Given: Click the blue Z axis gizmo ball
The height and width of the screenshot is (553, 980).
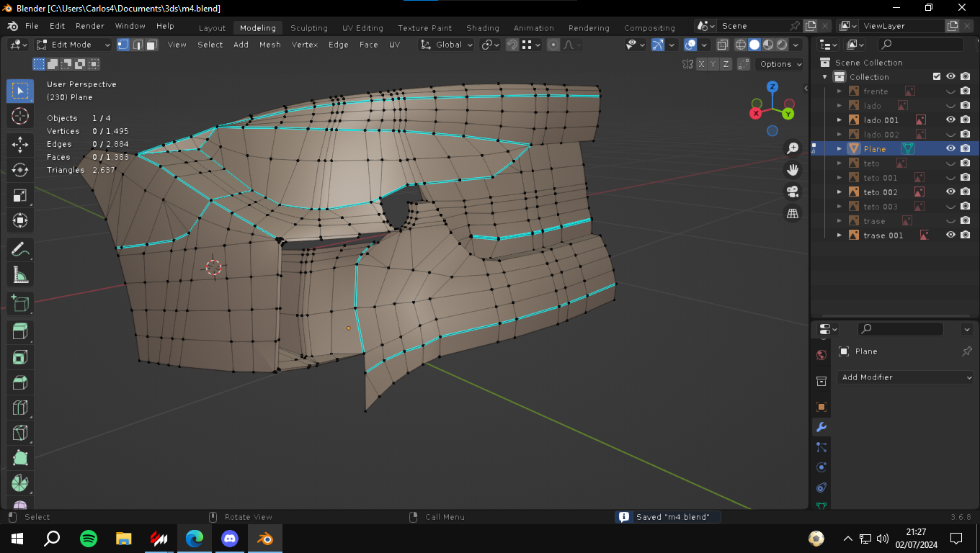Looking at the screenshot, I should (x=772, y=86).
